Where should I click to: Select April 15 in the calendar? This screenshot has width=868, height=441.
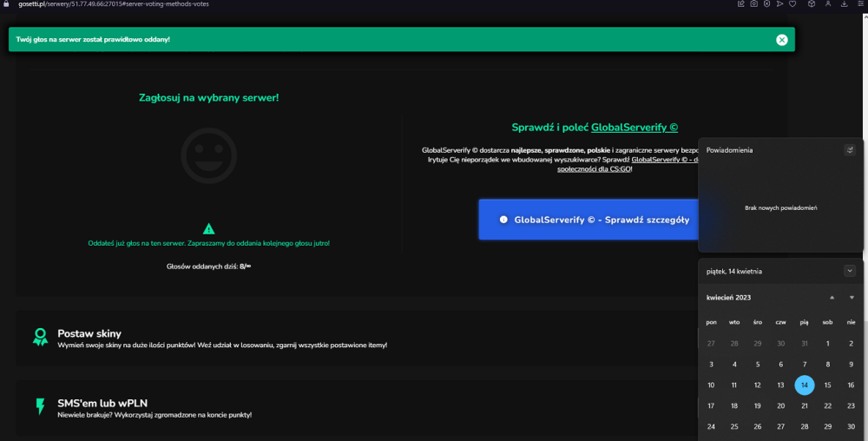827,385
